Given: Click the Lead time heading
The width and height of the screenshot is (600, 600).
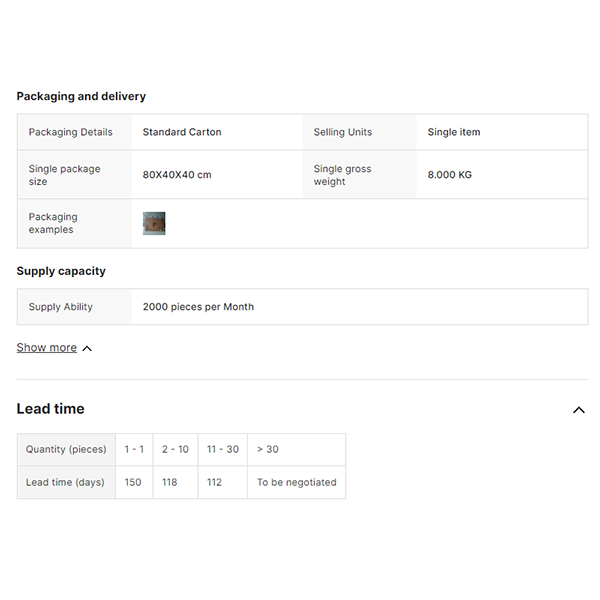Looking at the screenshot, I should click(x=51, y=409).
